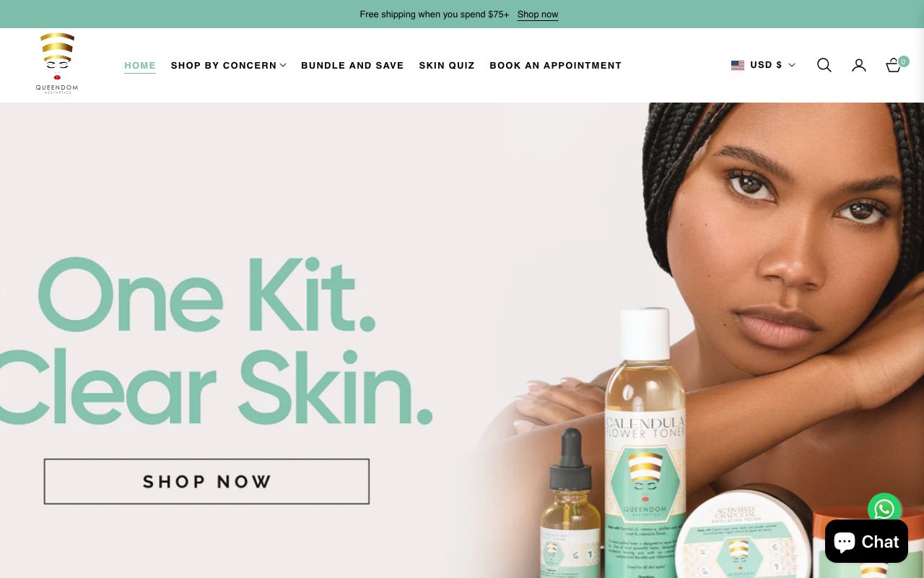Click the Queendom Aesthetics logo
This screenshot has width=924, height=578.
click(x=57, y=64)
